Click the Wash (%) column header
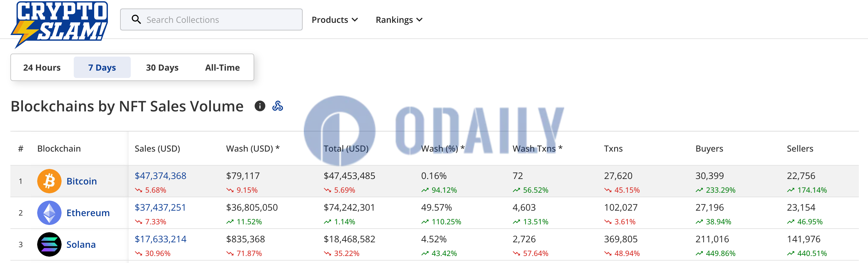This screenshot has width=868, height=263. (x=443, y=149)
